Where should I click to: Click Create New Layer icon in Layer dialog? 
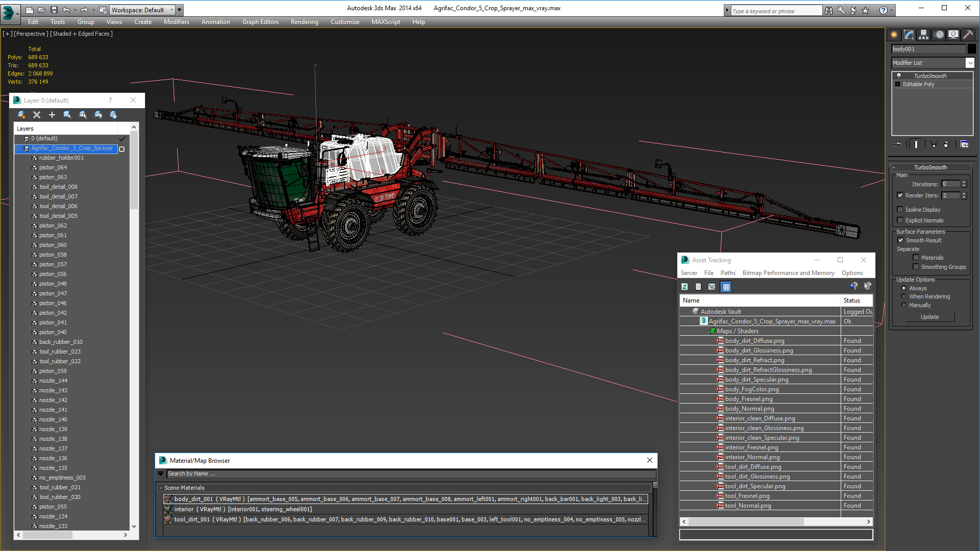pyautogui.click(x=21, y=115)
